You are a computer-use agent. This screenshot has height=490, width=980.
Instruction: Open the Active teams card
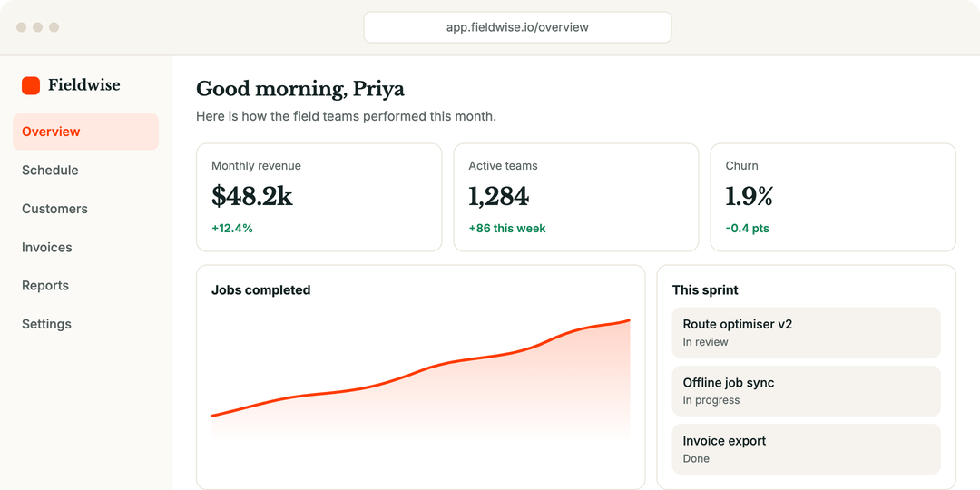(x=575, y=198)
